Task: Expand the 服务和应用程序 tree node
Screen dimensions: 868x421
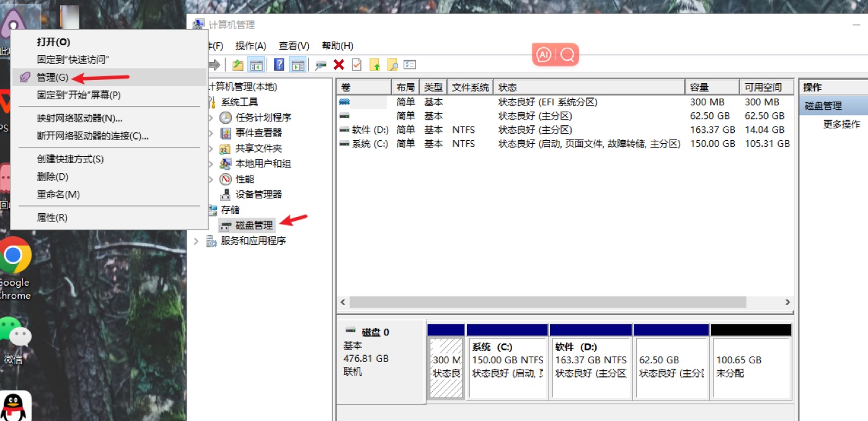Action: click(x=197, y=241)
